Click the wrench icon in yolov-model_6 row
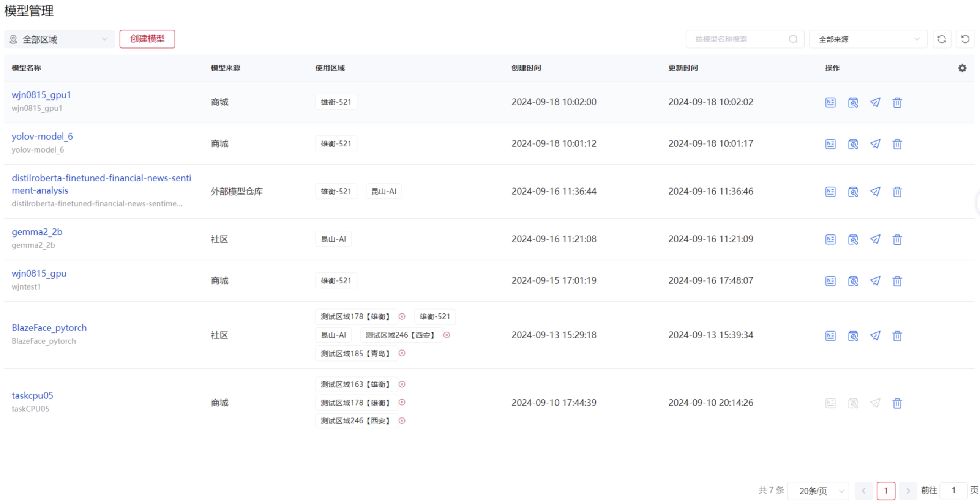 point(852,144)
